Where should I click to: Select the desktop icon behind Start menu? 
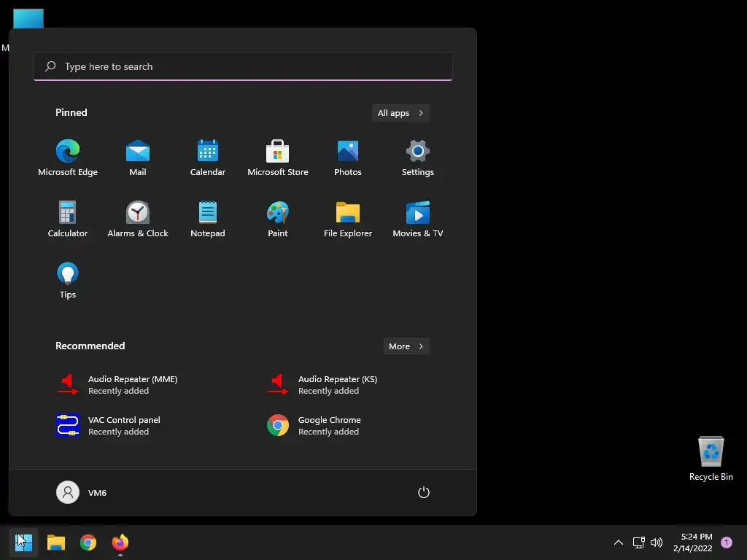[28, 18]
